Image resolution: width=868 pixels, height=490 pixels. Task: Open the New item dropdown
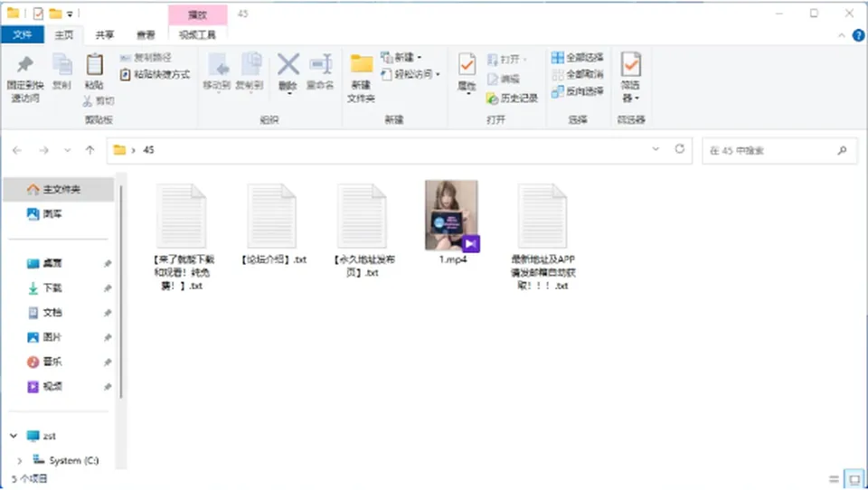401,57
